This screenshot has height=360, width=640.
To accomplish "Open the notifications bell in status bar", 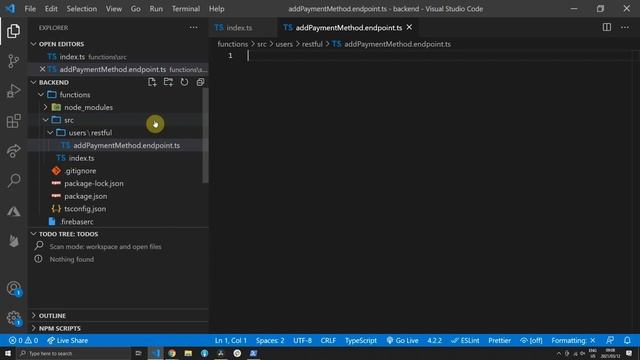I will (627, 340).
